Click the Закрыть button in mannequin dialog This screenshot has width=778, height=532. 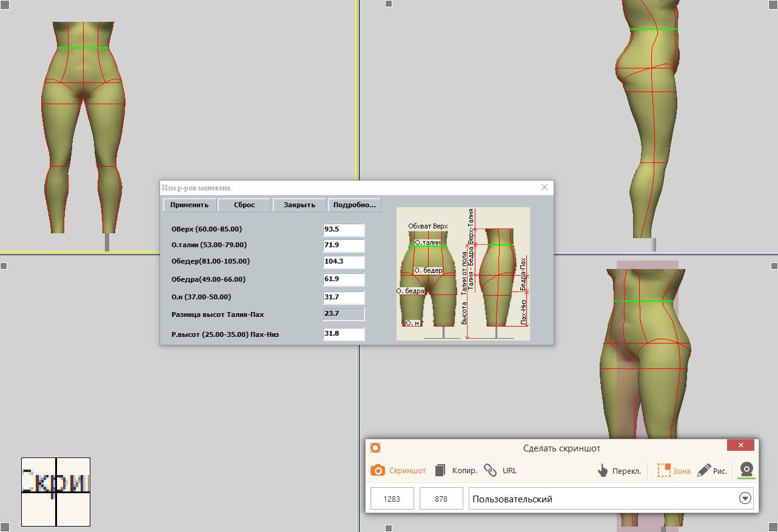point(299,205)
